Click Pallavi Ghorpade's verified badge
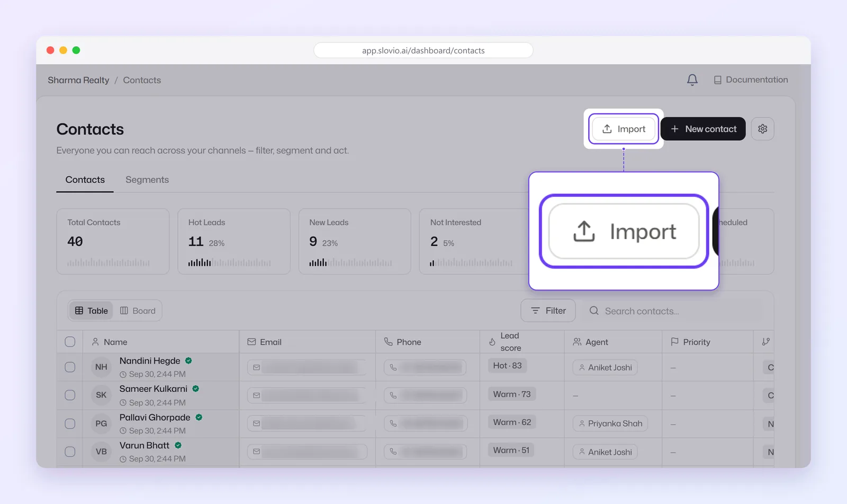 pos(199,417)
